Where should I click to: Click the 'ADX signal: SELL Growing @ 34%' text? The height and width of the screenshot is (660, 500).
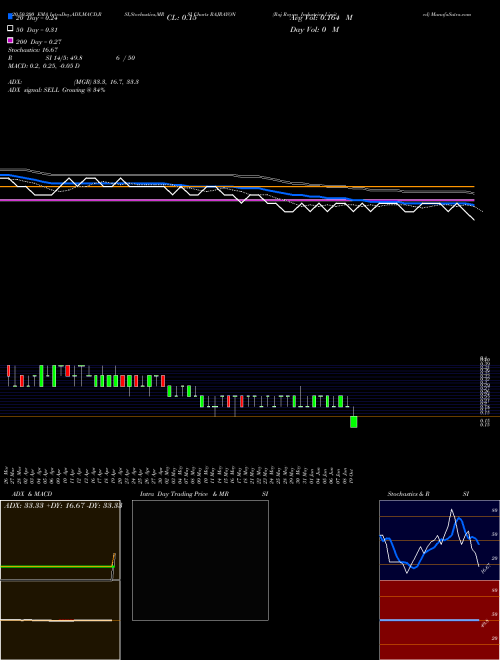[56, 90]
